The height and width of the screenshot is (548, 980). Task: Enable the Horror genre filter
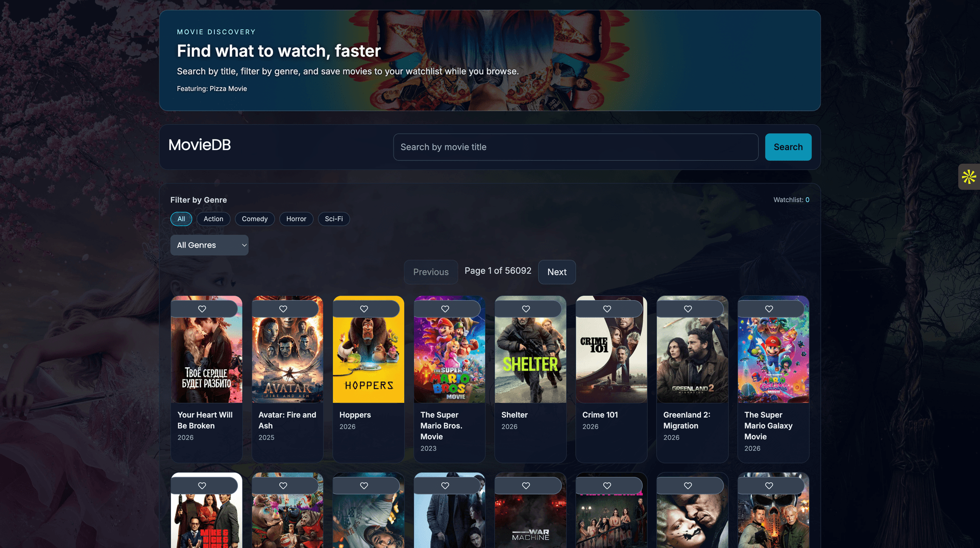pyautogui.click(x=296, y=219)
